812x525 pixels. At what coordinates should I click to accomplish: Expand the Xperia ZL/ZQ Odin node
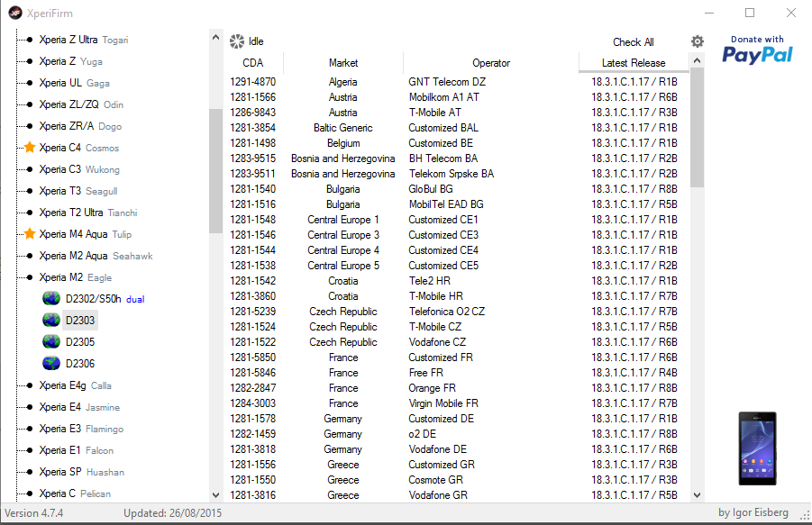pyautogui.click(x=30, y=104)
